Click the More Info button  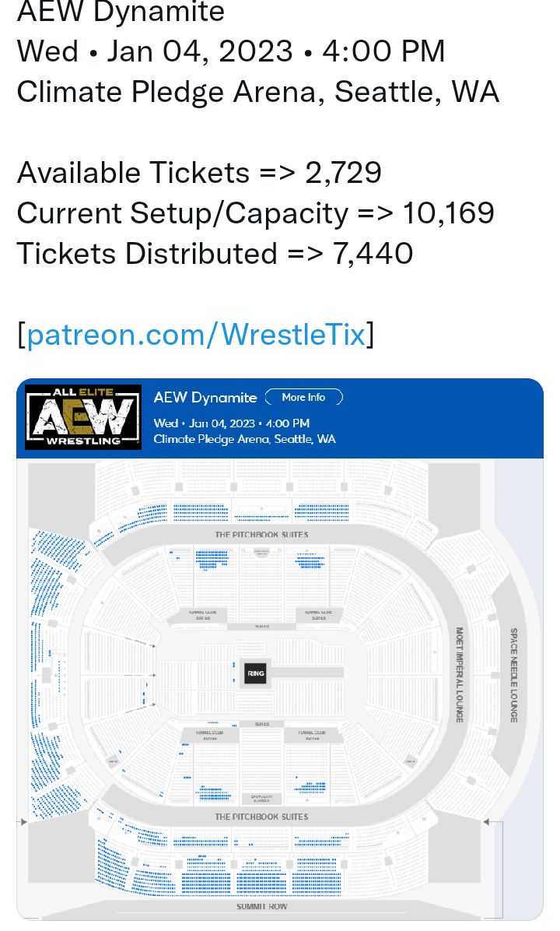(x=304, y=397)
